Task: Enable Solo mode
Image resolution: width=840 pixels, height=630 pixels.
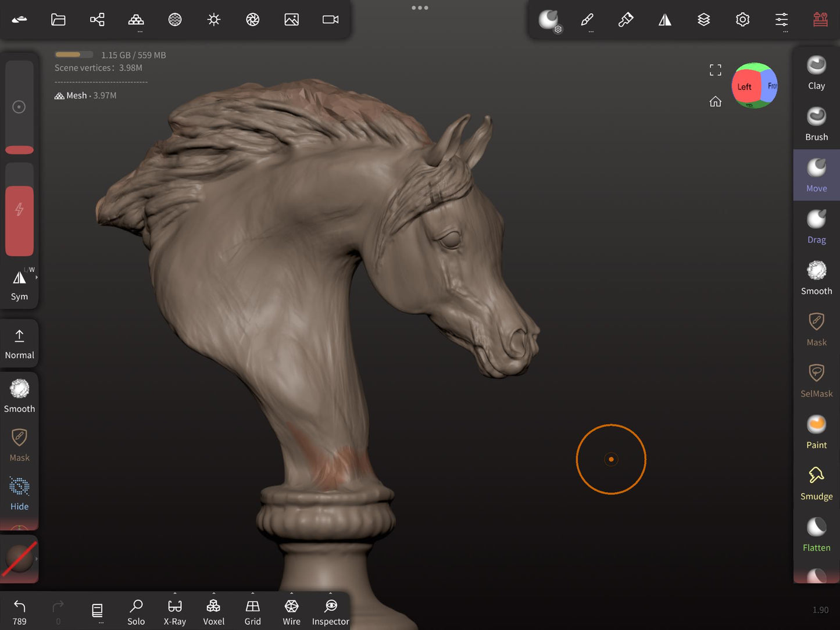Action: pos(136,612)
